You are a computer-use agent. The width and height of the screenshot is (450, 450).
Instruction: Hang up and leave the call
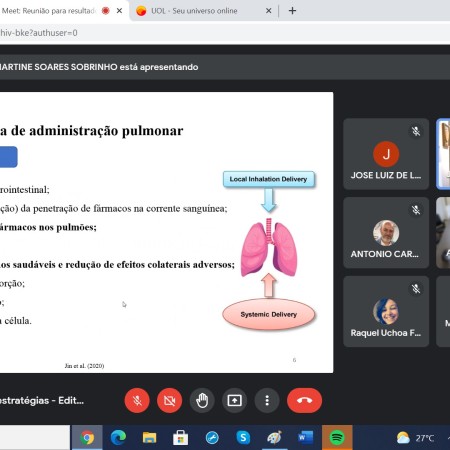tap(304, 400)
